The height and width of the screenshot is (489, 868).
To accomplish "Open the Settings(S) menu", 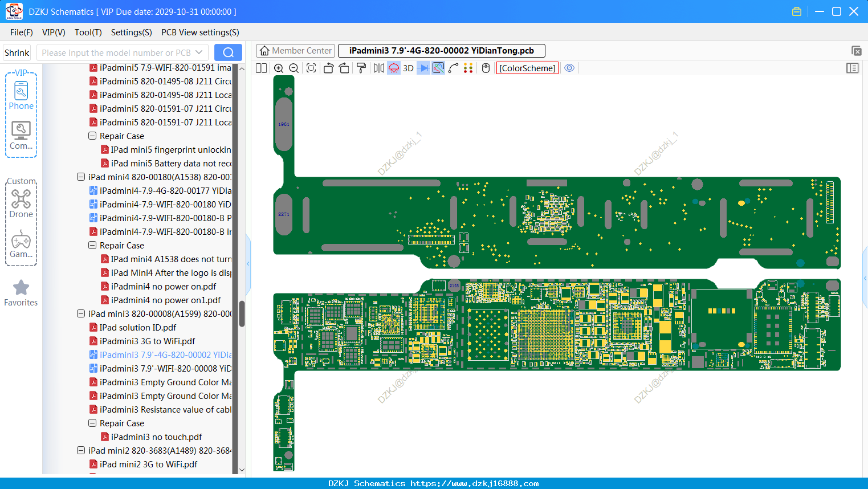I will tap(132, 32).
